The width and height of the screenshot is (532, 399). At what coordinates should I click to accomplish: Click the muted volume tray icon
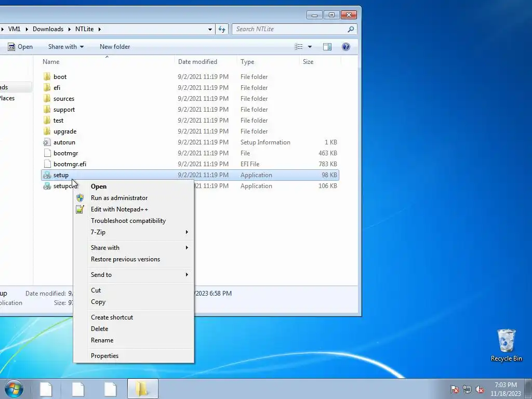[x=480, y=389]
